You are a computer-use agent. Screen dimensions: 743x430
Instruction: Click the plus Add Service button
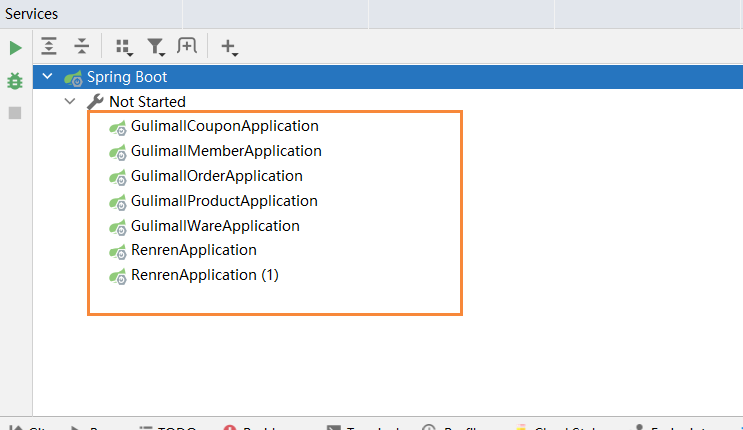229,46
